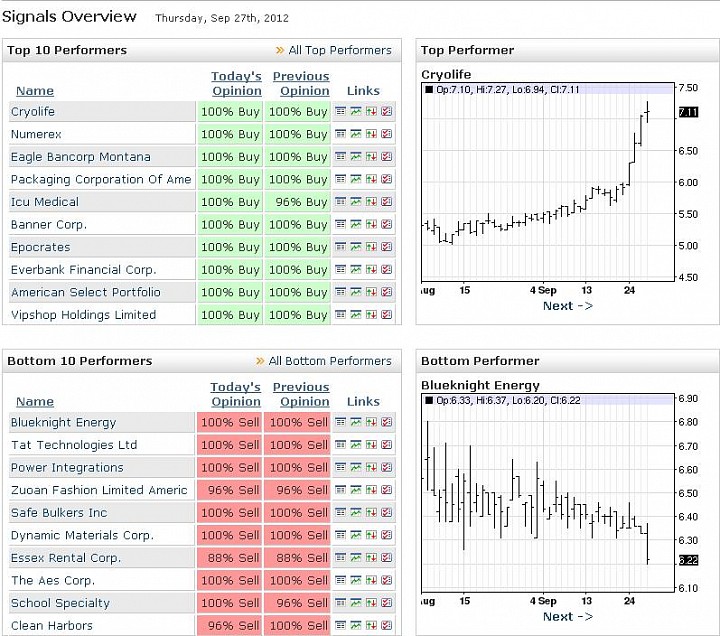Open the Blueknight Energy name in Bottom 10 table
720x636 pixels.
(63, 422)
